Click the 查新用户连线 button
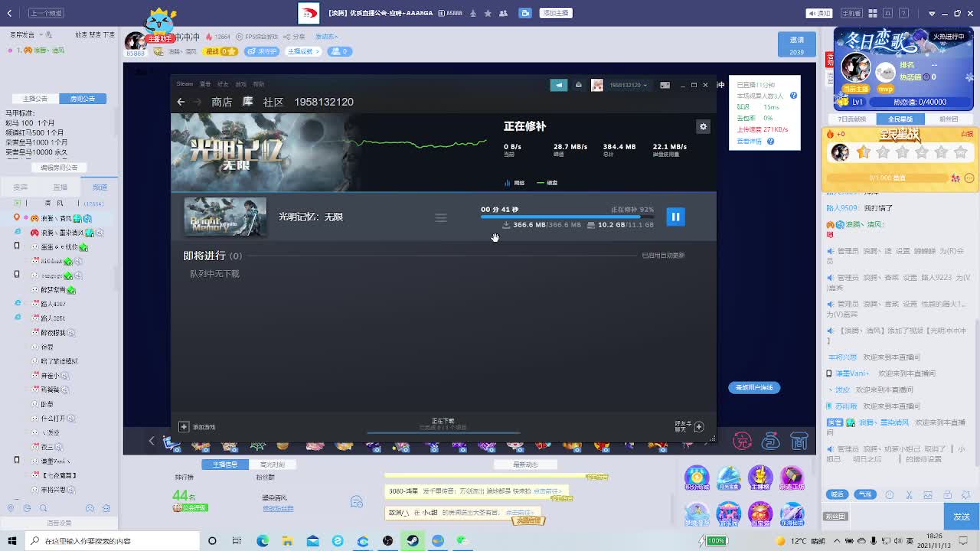The image size is (980, 551). tap(754, 387)
